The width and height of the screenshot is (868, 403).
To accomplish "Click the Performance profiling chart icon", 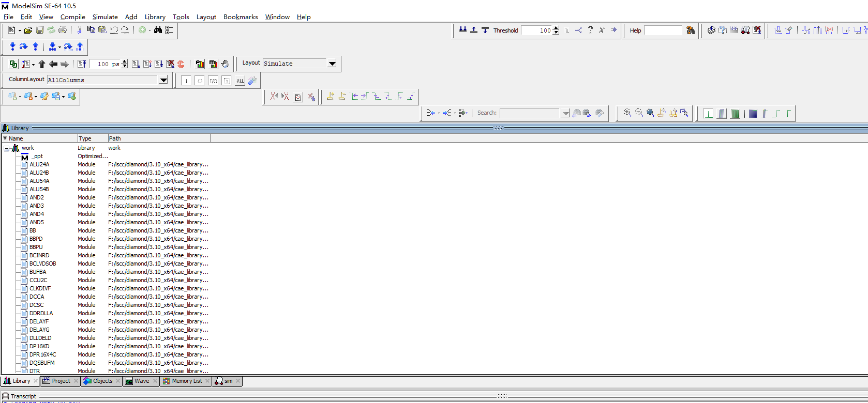I will [x=200, y=64].
